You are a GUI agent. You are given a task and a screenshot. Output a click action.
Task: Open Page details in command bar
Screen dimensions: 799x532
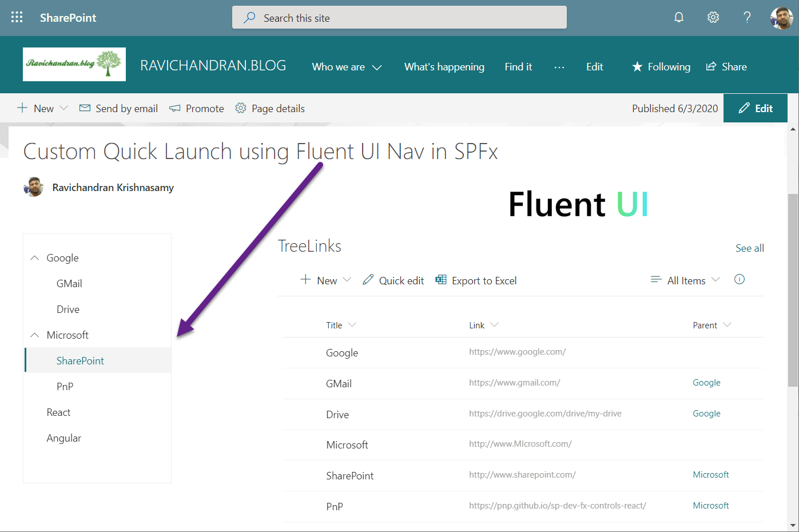click(x=270, y=108)
